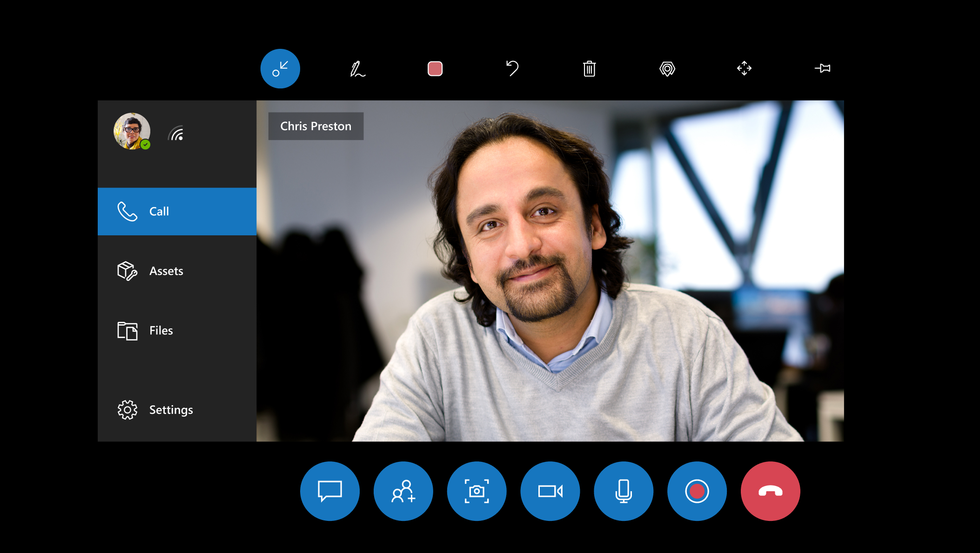Click the wireless/network status icon
Image resolution: width=980 pixels, height=553 pixels.
click(x=176, y=134)
